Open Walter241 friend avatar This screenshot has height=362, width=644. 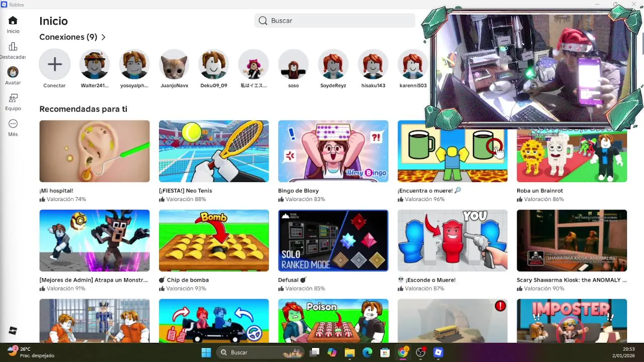[95, 64]
